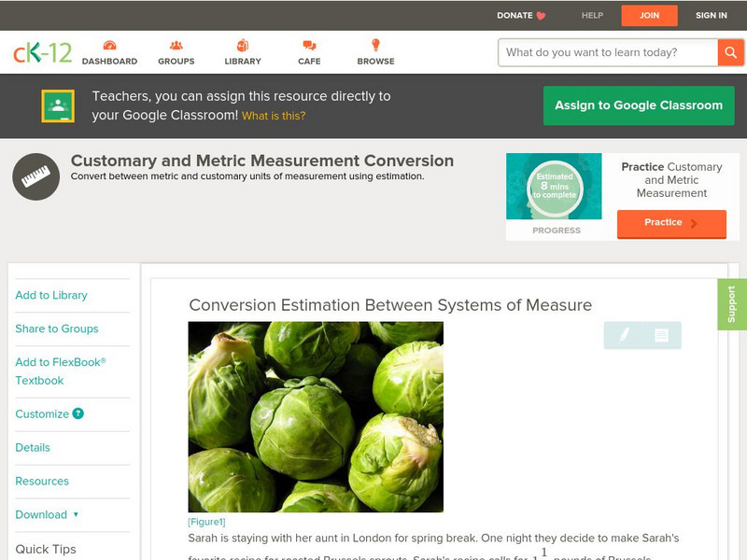
Task: Open the Help link
Action: [x=592, y=16]
